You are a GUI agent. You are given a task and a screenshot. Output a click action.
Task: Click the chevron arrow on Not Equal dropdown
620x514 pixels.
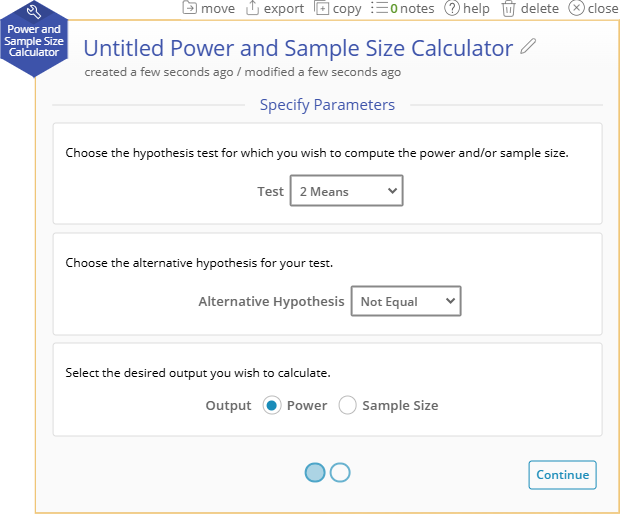point(450,301)
